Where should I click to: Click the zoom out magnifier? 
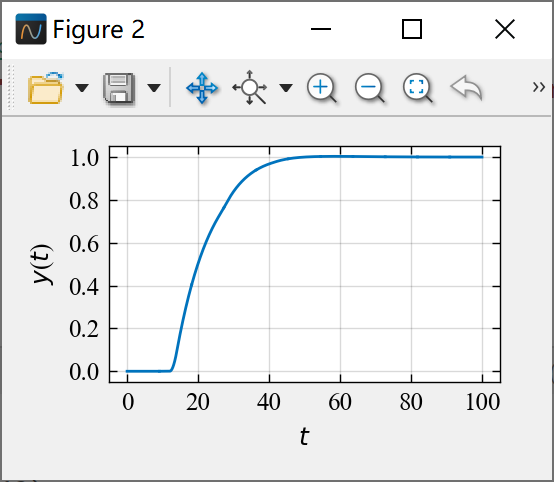tap(370, 88)
